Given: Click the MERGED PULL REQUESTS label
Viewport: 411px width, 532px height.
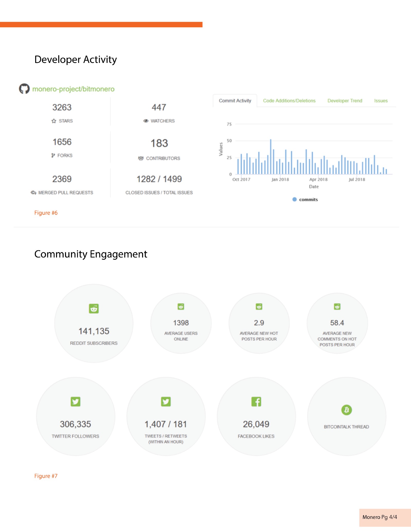Looking at the screenshot, I should coord(66,192).
